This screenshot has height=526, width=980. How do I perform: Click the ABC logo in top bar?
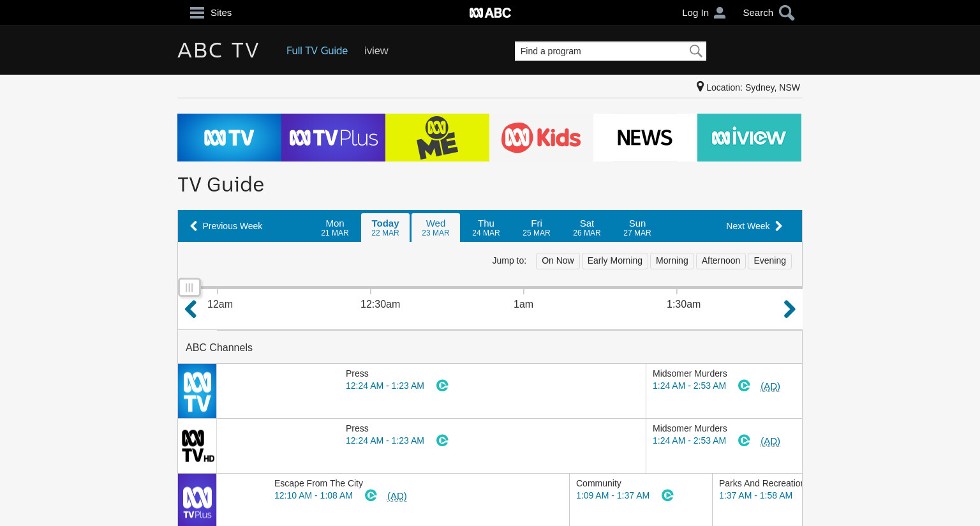490,13
